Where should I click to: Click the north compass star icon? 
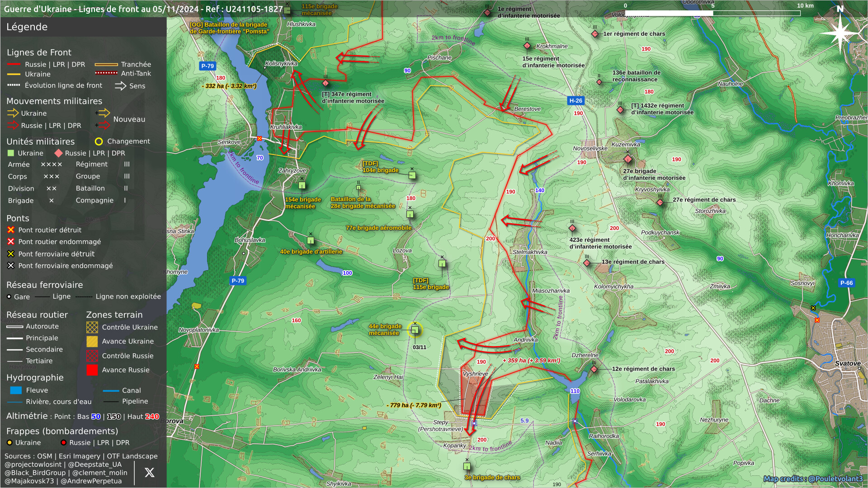pos(840,32)
